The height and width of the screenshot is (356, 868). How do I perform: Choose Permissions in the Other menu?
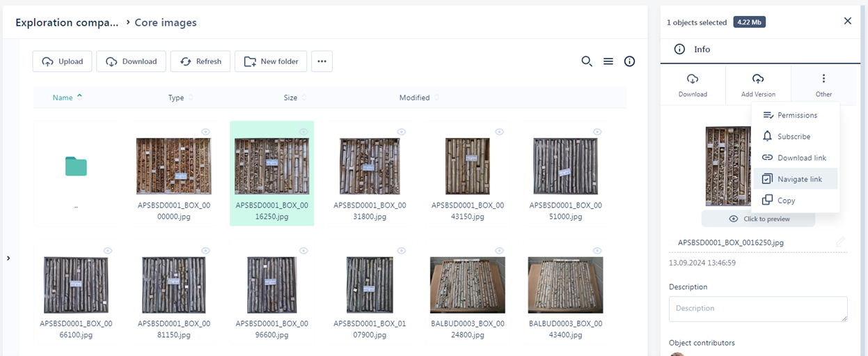(797, 115)
